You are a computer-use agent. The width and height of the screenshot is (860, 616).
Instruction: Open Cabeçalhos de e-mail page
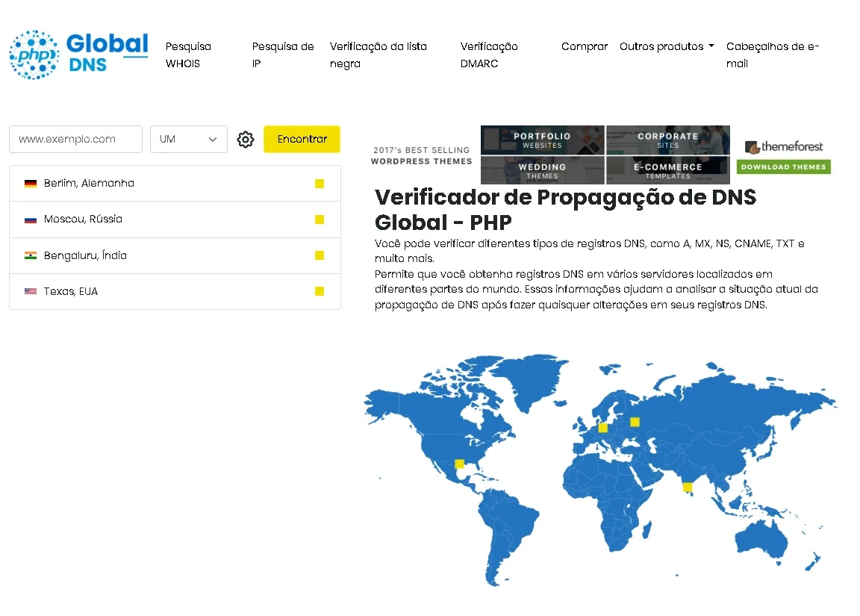click(772, 55)
